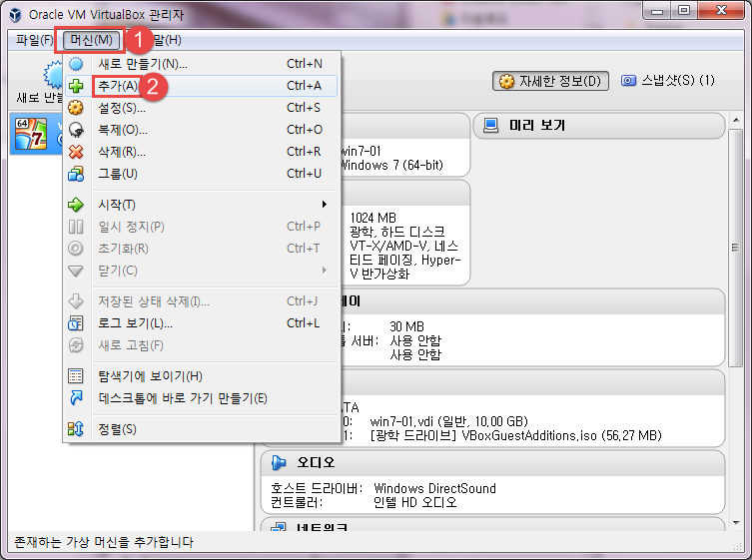Click the green arrow Start icon
This screenshot has height=560, width=752.
[76, 205]
